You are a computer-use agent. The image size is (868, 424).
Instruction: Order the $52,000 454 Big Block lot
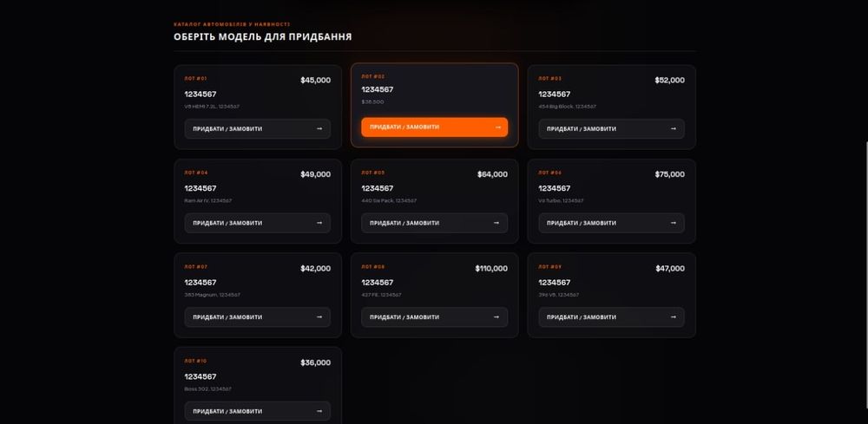[611, 129]
